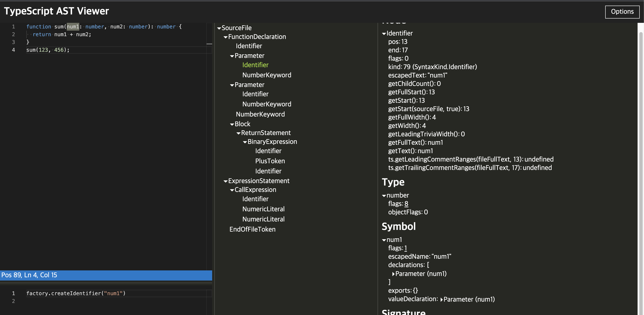Select the FunctionDeclaration label
This screenshot has width=644, height=315.
[x=257, y=37]
